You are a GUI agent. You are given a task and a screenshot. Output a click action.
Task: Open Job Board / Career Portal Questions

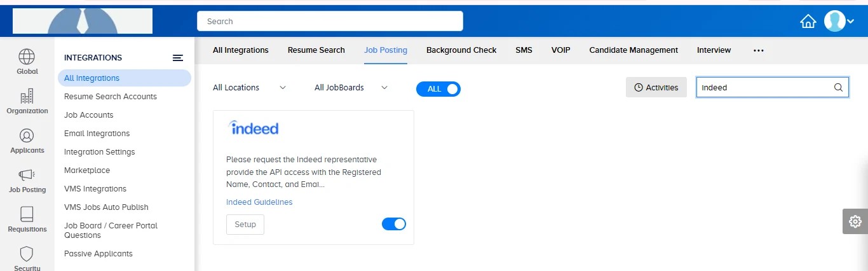[111, 230]
